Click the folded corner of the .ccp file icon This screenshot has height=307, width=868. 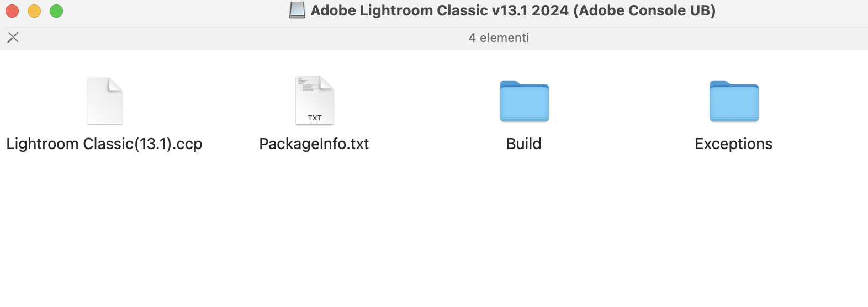116,84
